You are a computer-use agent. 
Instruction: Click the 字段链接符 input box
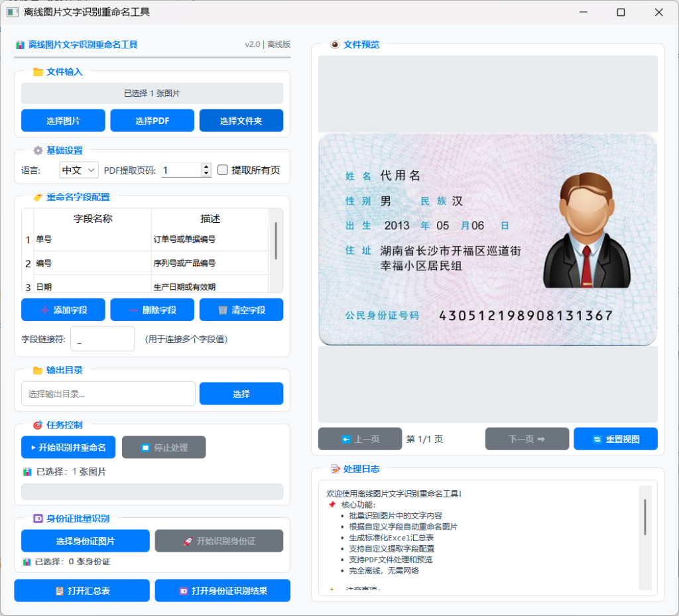pos(103,339)
